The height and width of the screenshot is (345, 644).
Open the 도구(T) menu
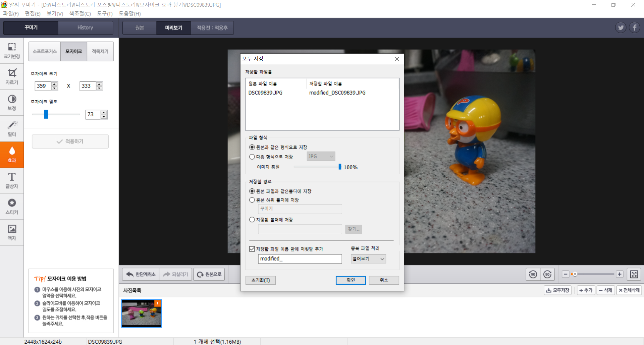coord(105,14)
